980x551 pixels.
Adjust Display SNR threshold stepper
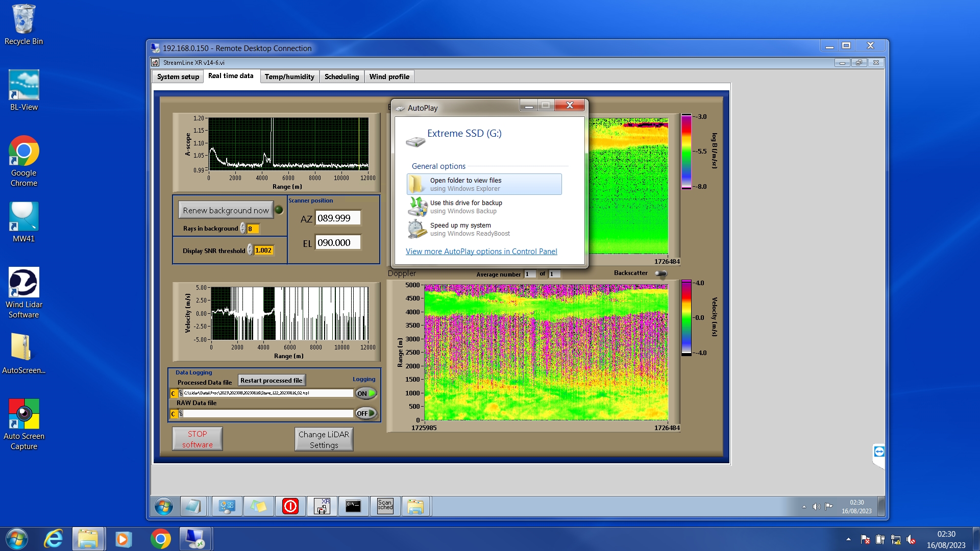point(250,250)
